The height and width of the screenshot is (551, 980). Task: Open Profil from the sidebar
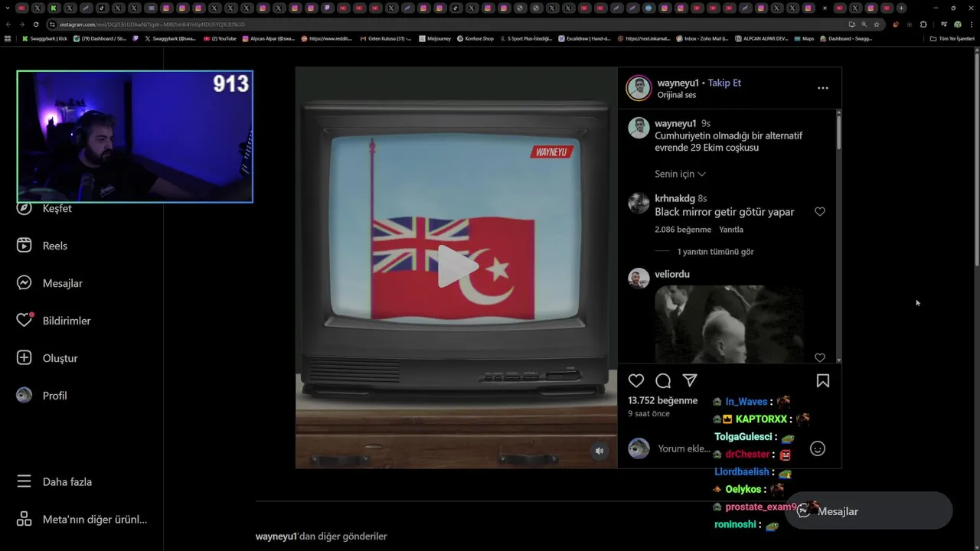pyautogui.click(x=43, y=396)
